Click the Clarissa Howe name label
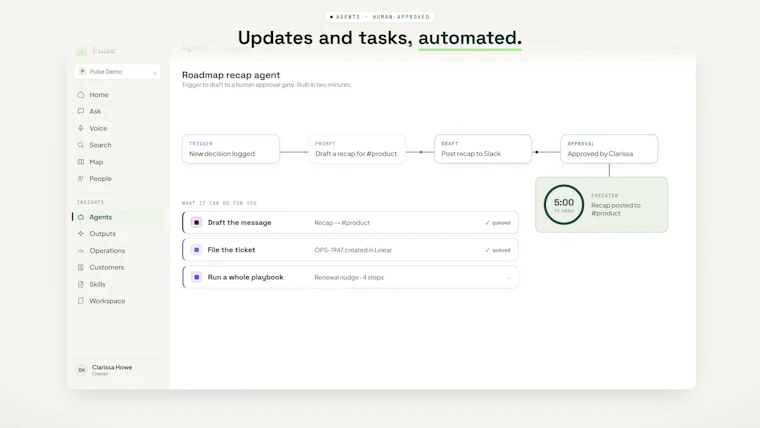 tap(112, 367)
